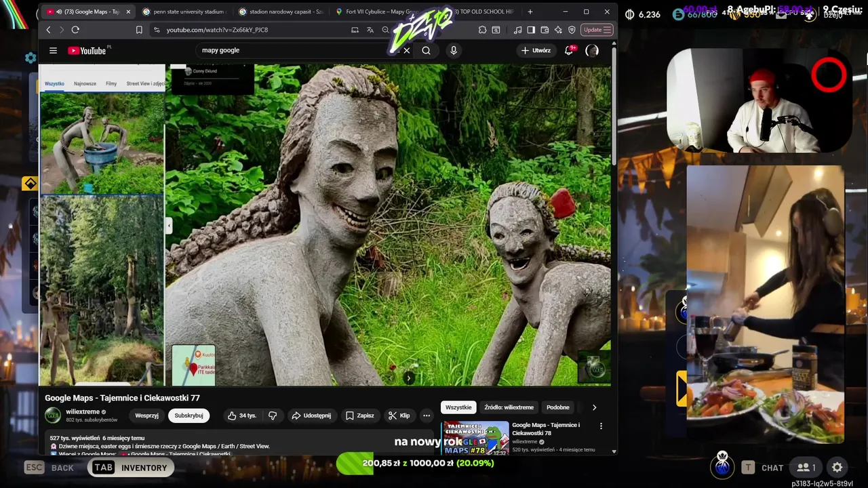Image resolution: width=868 pixels, height=488 pixels.
Task: Open more actions three-dot menu under video
Action: (x=427, y=415)
